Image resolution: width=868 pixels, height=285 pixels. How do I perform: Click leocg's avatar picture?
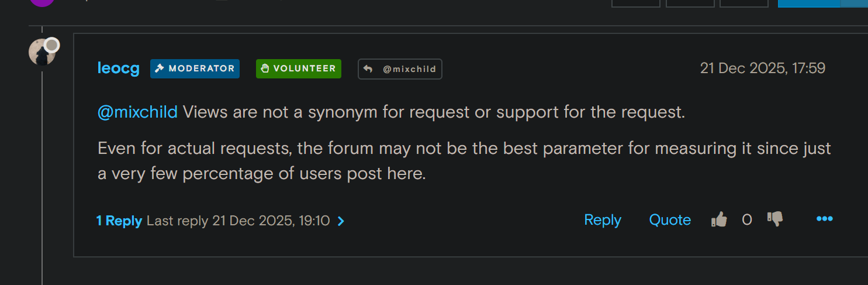[x=40, y=54]
